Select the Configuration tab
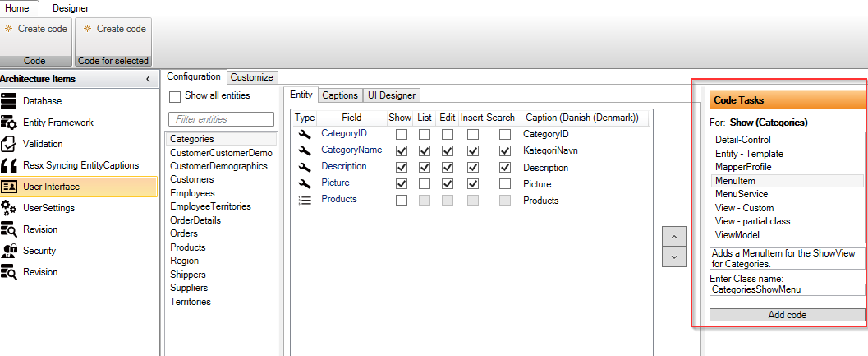 pyautogui.click(x=194, y=77)
